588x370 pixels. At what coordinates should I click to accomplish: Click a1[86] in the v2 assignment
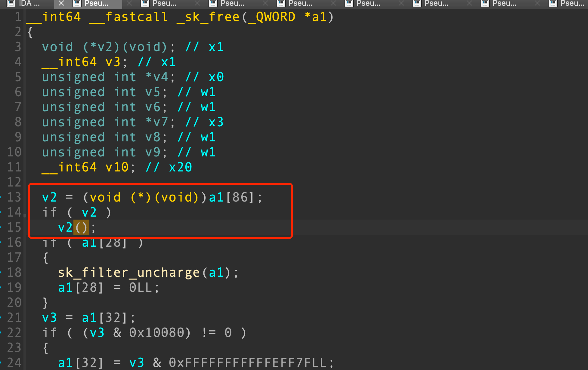[x=232, y=197]
